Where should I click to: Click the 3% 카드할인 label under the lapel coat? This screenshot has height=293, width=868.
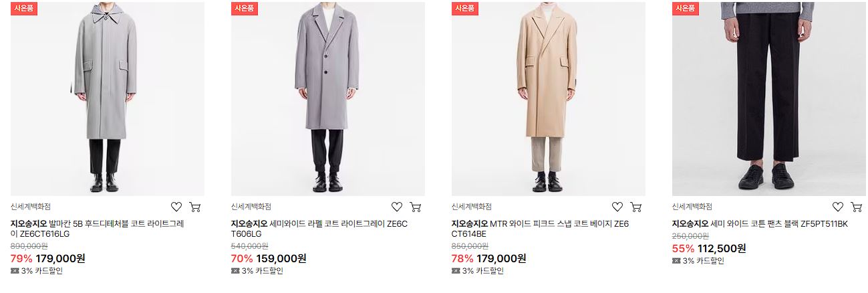257,271
